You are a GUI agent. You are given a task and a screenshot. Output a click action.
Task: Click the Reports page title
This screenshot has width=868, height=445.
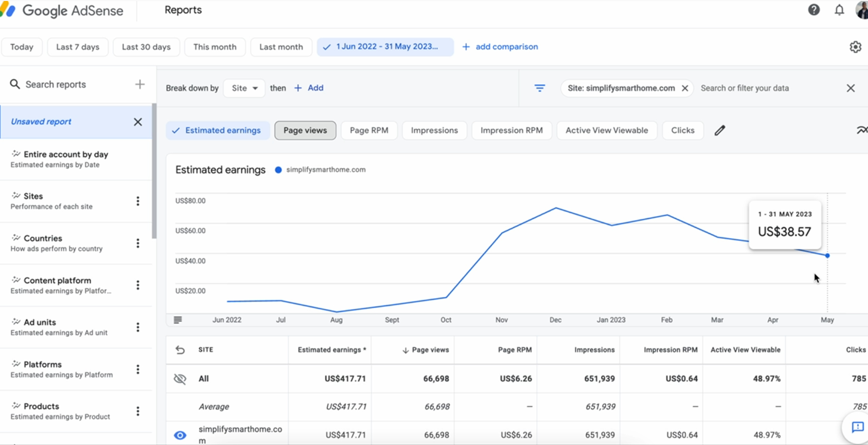pos(183,10)
